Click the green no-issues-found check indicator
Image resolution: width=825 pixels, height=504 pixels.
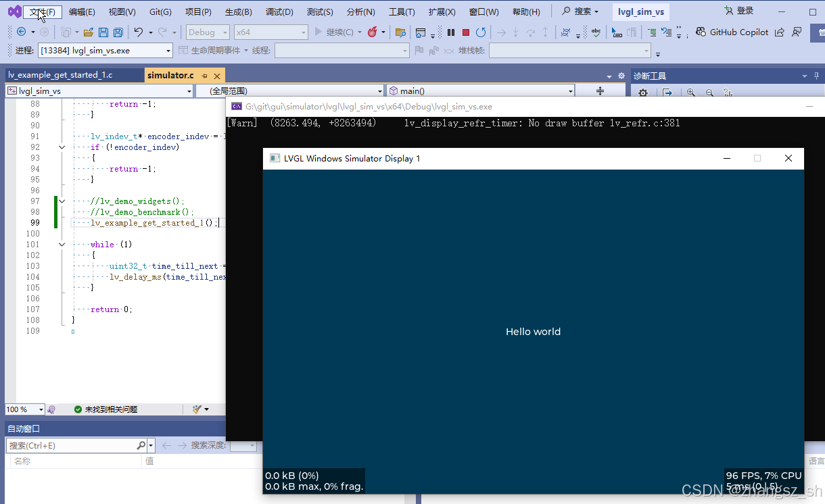(78, 409)
